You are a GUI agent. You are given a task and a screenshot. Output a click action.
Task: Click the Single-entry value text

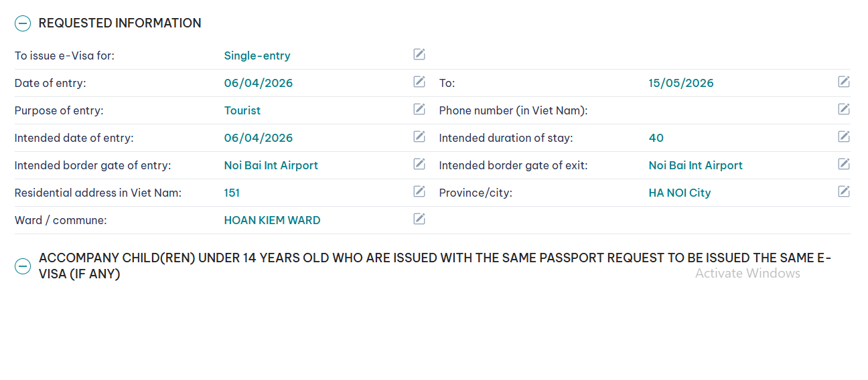(257, 56)
